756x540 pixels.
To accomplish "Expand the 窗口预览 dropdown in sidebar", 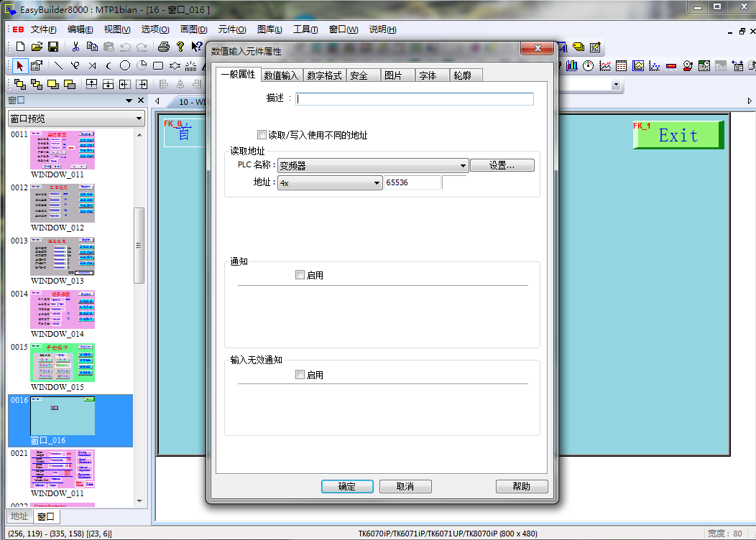I will [139, 118].
